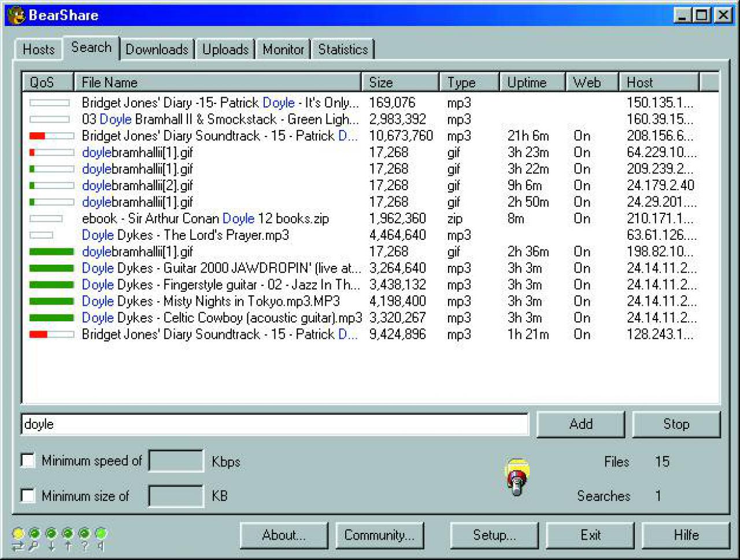The image size is (740, 560).
Task: Click the full green QoS bar of Celtic Cowboy
Action: [x=51, y=318]
